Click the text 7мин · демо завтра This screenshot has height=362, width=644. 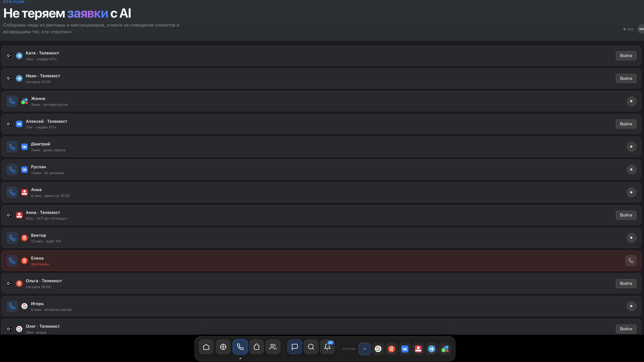(x=48, y=150)
